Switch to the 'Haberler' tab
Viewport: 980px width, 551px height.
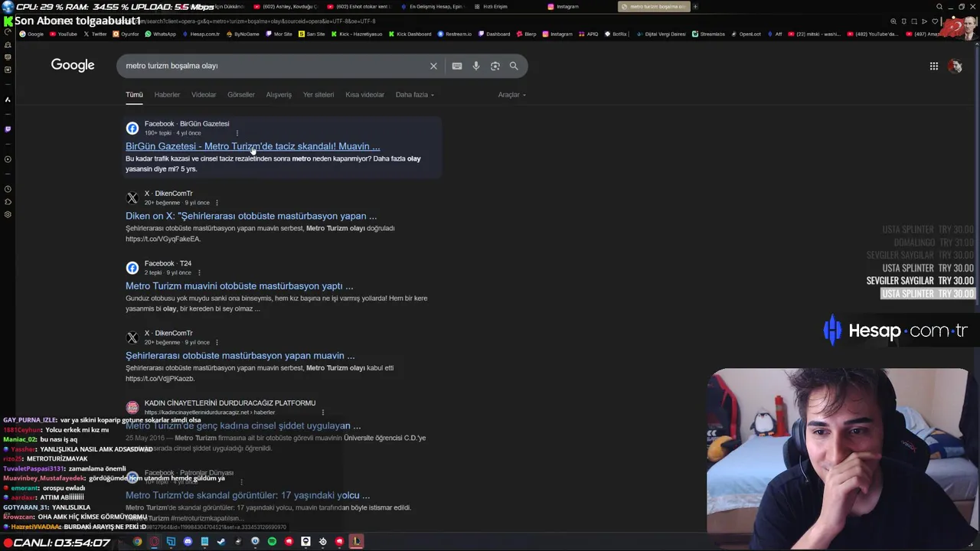[x=167, y=95]
